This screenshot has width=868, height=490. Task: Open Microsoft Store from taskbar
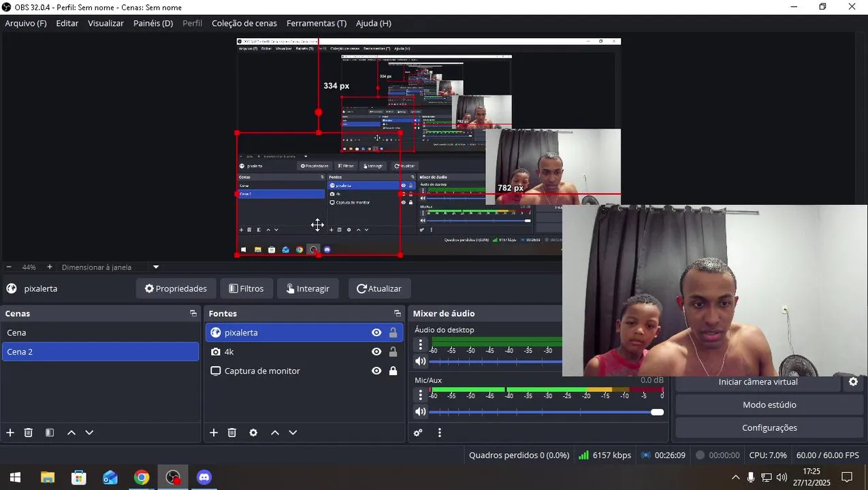point(79,478)
